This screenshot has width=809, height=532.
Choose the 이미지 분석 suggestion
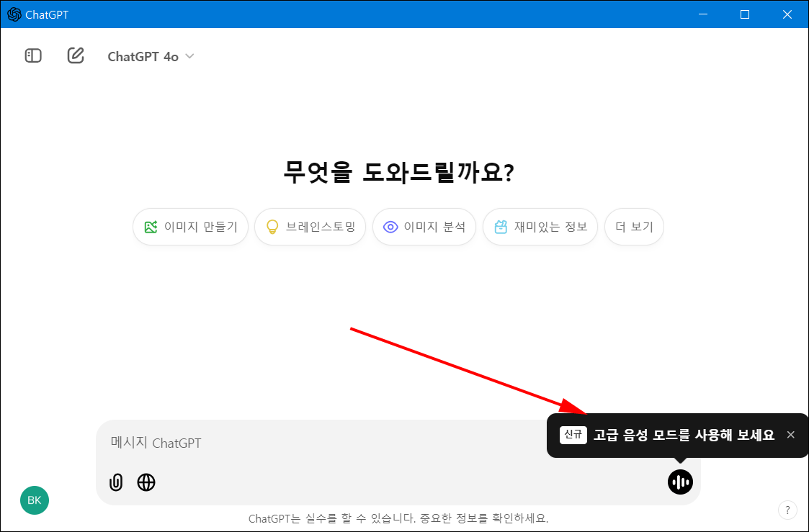click(424, 227)
